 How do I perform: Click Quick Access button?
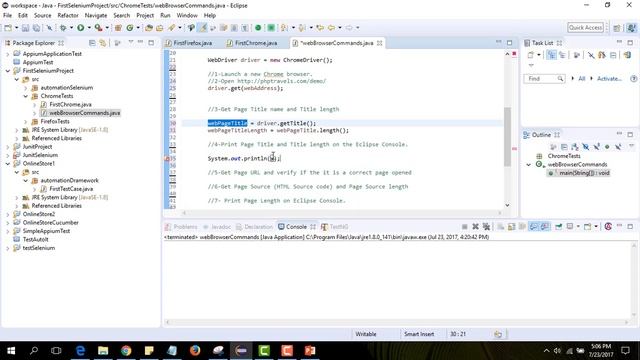[x=585, y=27]
